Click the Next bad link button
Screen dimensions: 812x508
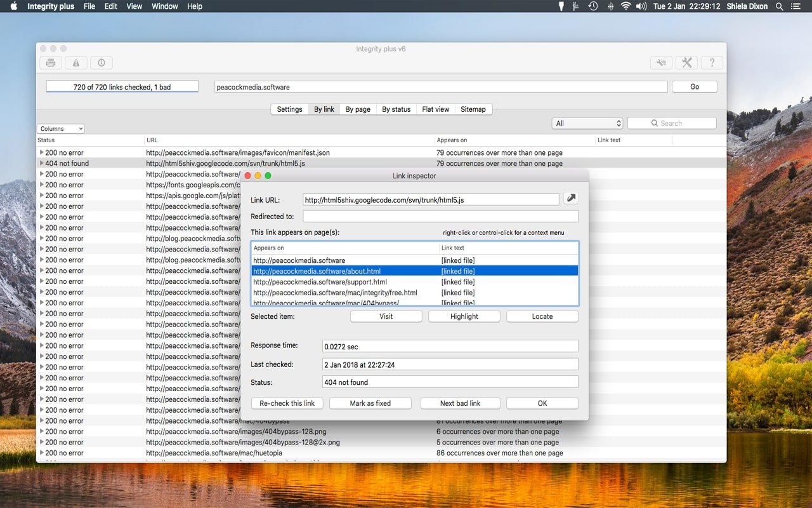tap(460, 403)
